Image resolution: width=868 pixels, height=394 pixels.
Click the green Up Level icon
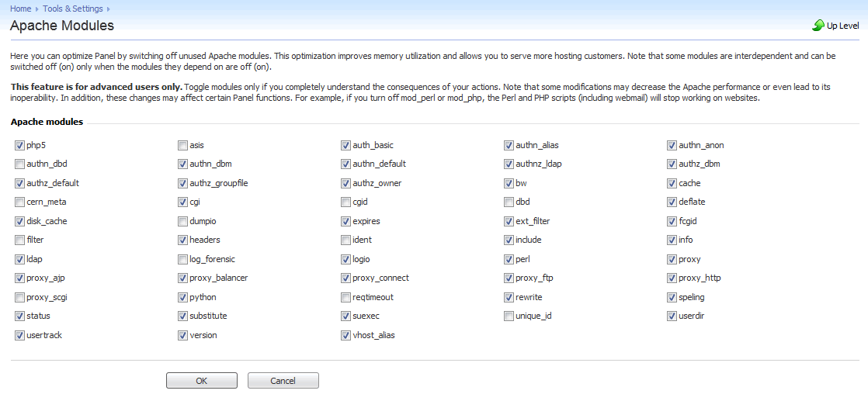pyautogui.click(x=818, y=26)
